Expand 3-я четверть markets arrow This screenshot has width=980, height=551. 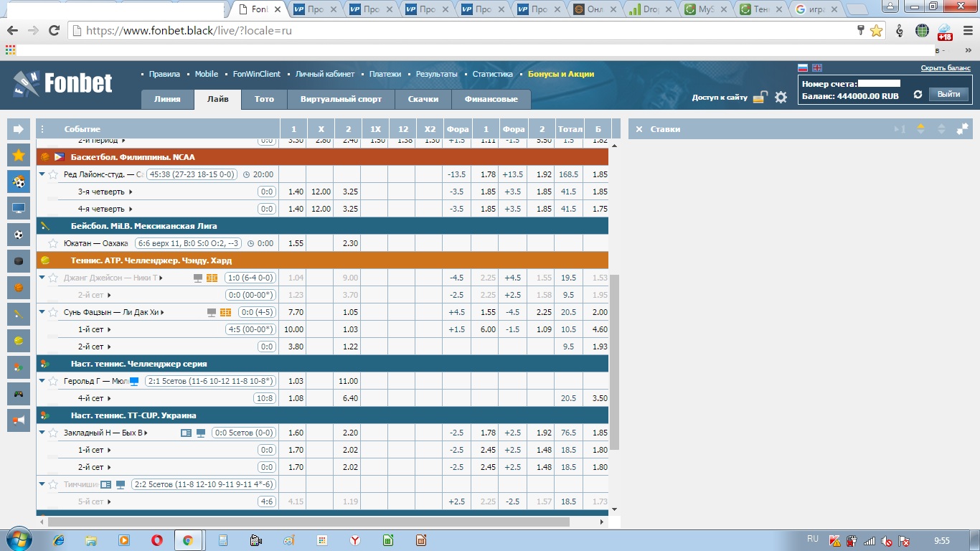pyautogui.click(x=131, y=192)
